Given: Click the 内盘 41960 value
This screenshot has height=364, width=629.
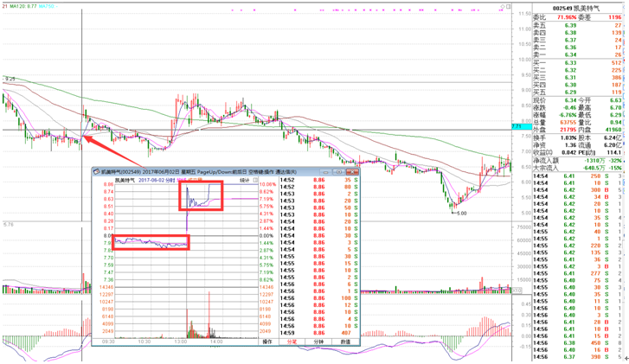Looking at the screenshot, I should coord(613,130).
